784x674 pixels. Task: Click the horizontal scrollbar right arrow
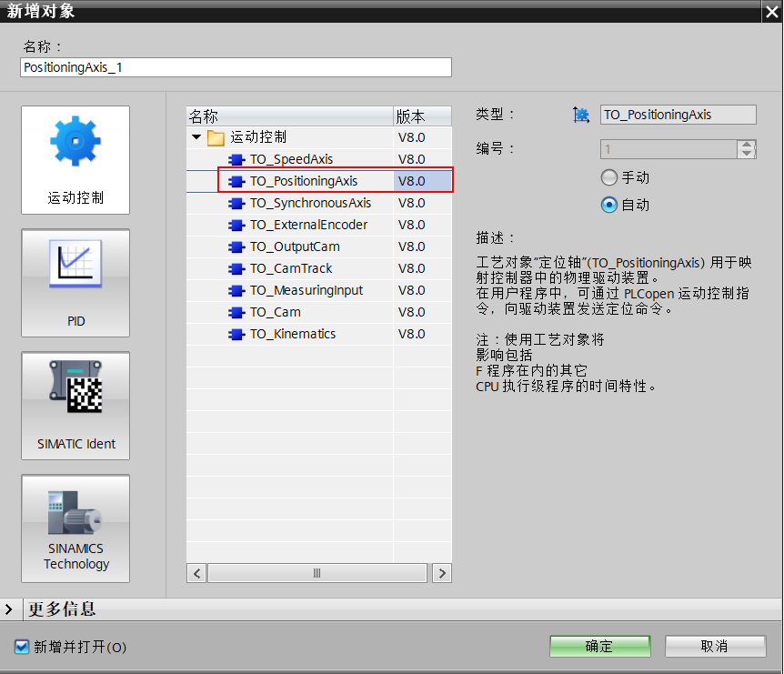[x=442, y=572]
